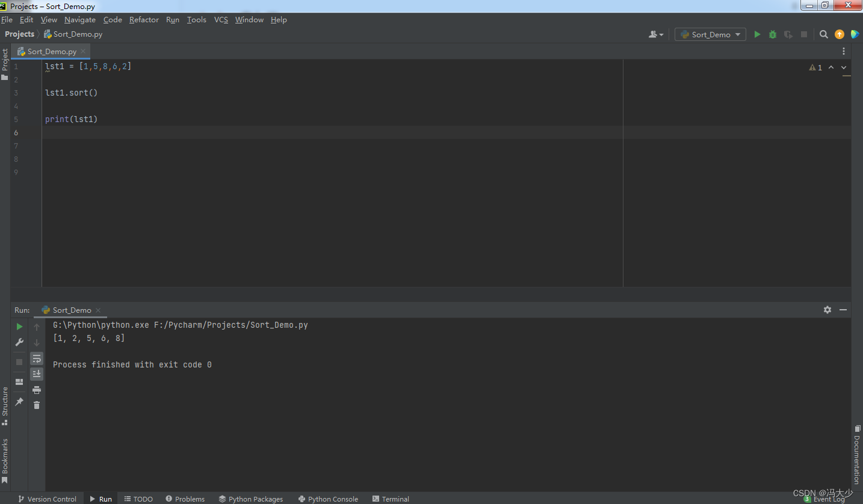
Task: Move up the stack trace with up arrow
Action: (37, 327)
